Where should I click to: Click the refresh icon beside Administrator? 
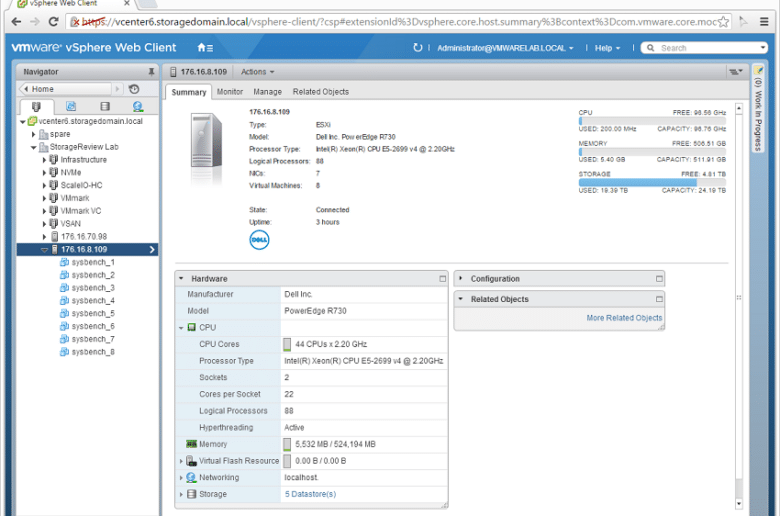(417, 48)
